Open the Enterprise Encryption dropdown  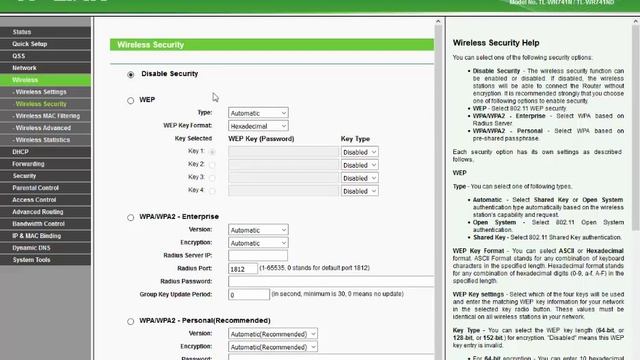[x=258, y=243]
